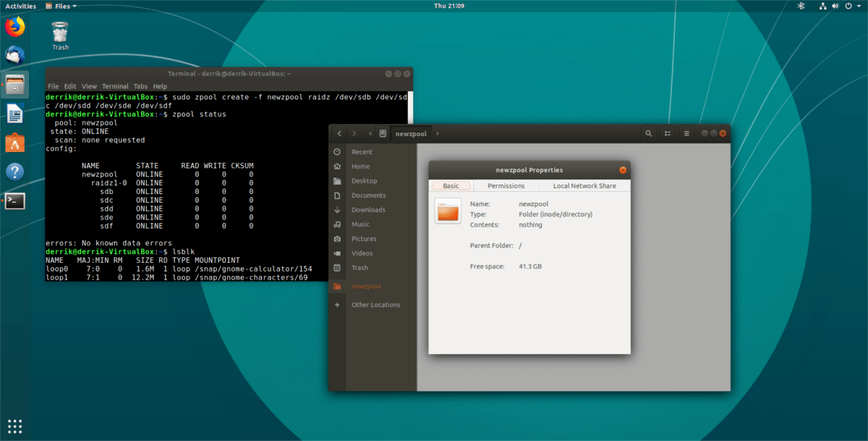This screenshot has width=868, height=441.
Task: Click the clock showing Thu 21:09
Action: tap(448, 6)
